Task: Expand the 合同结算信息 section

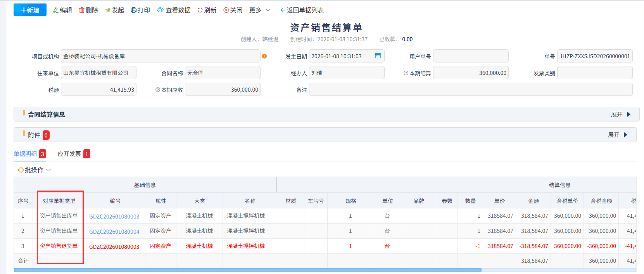Action: click(621, 114)
